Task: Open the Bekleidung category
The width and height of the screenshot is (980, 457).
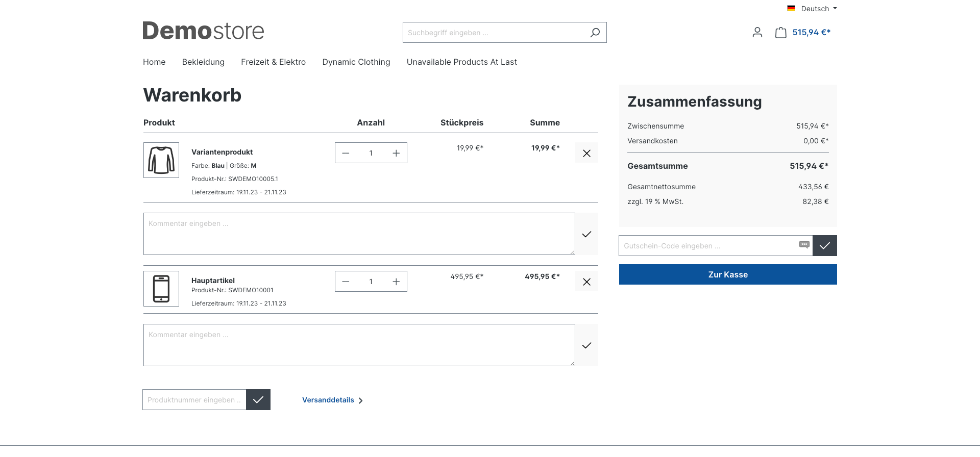Action: click(x=203, y=62)
